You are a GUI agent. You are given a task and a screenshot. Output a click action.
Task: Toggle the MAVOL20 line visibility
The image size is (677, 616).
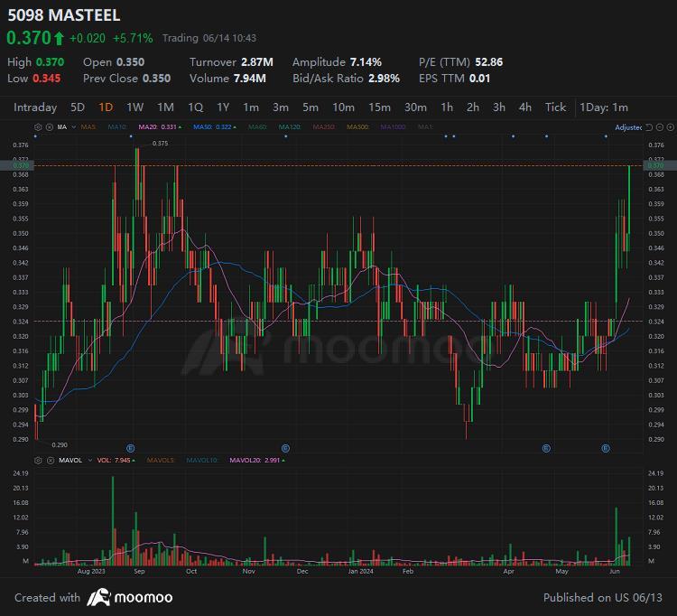(x=257, y=461)
